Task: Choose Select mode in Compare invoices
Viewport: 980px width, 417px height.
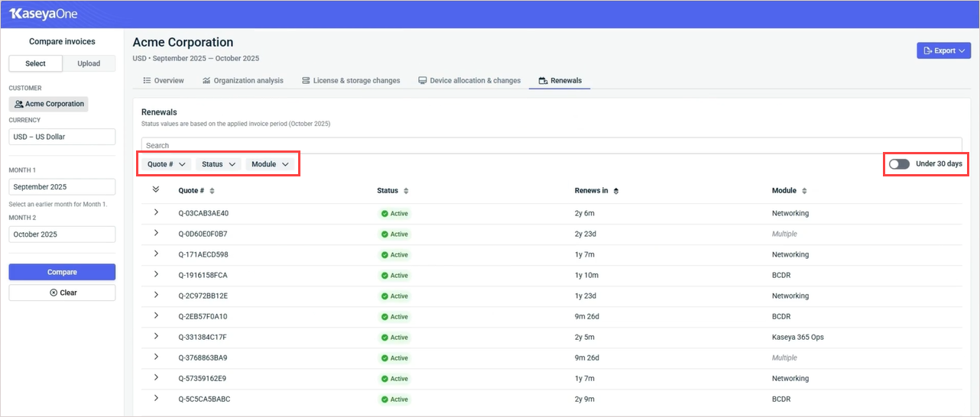Action: pos(35,63)
